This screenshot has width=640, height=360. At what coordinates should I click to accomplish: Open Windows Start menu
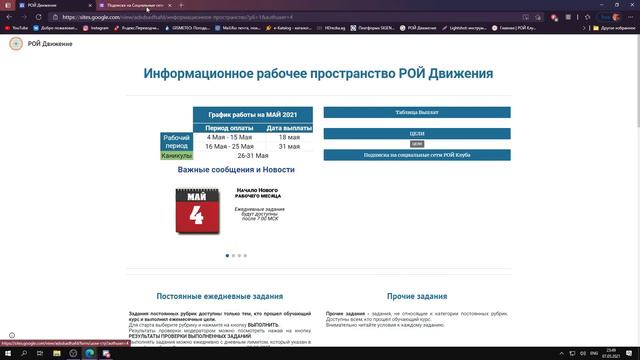point(8,353)
